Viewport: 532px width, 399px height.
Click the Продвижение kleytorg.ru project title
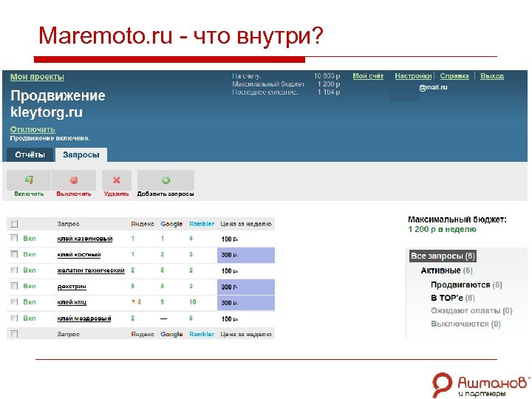pos(58,104)
